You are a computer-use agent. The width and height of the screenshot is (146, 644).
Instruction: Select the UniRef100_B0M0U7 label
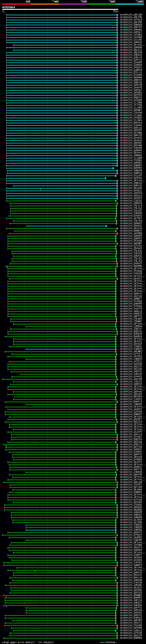coord(131,263)
